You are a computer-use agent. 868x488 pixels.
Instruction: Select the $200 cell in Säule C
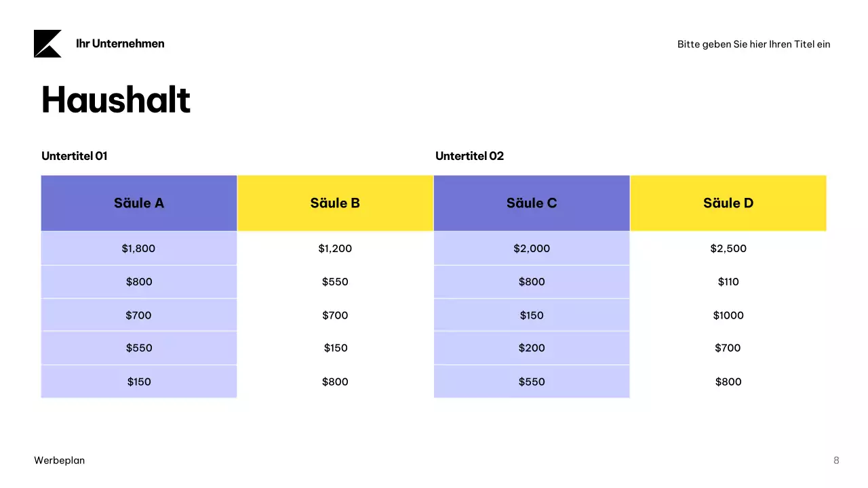click(x=532, y=348)
